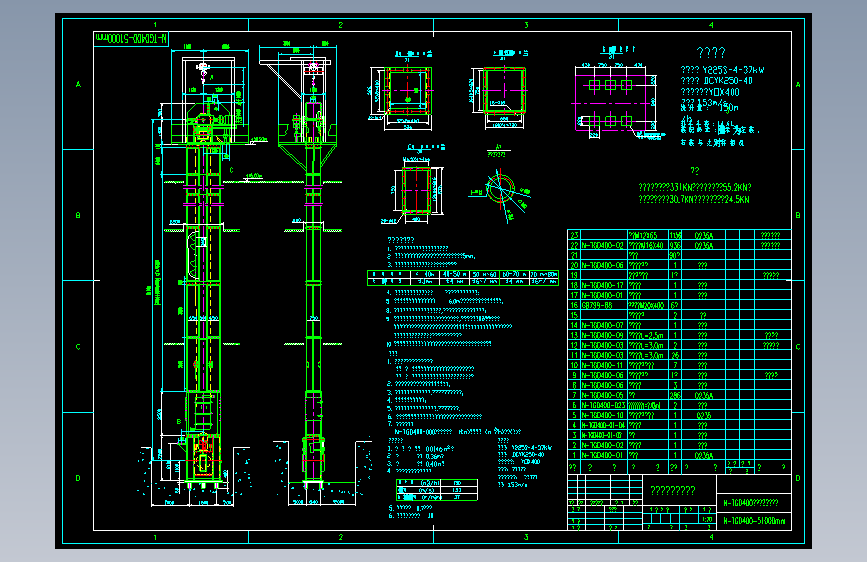Click zone letter C on the right border
The width and height of the screenshot is (867, 562).
tap(798, 347)
